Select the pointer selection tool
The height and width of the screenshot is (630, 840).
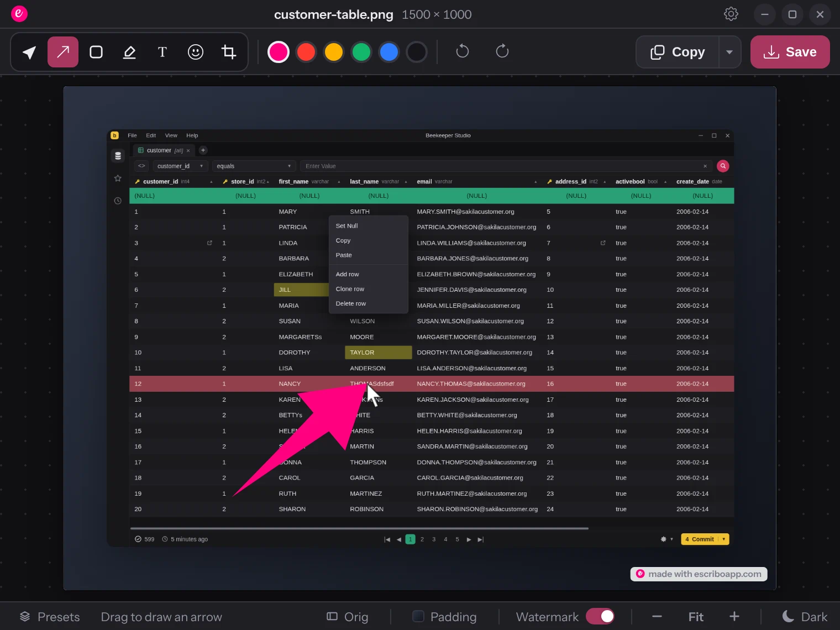[30, 52]
